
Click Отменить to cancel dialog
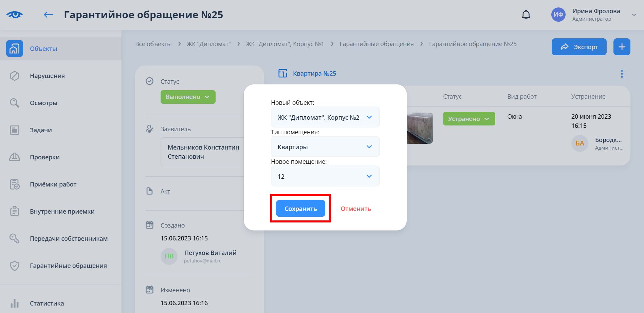click(x=355, y=209)
